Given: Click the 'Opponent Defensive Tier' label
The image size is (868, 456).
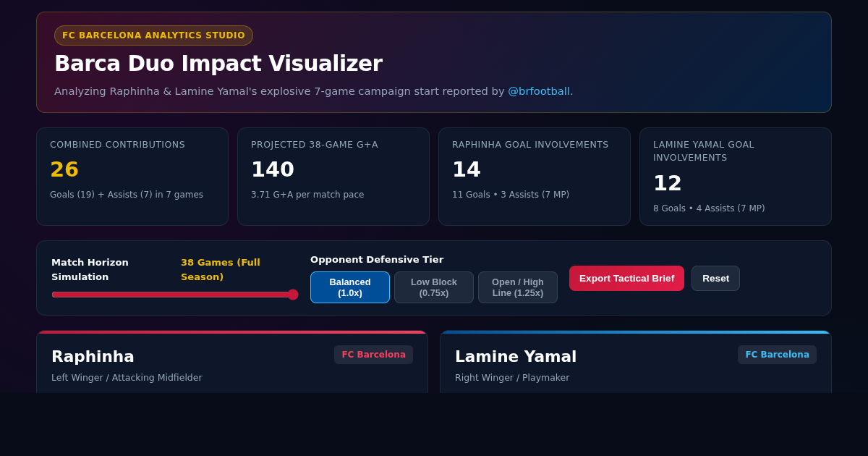Looking at the screenshot, I should tap(377, 260).
